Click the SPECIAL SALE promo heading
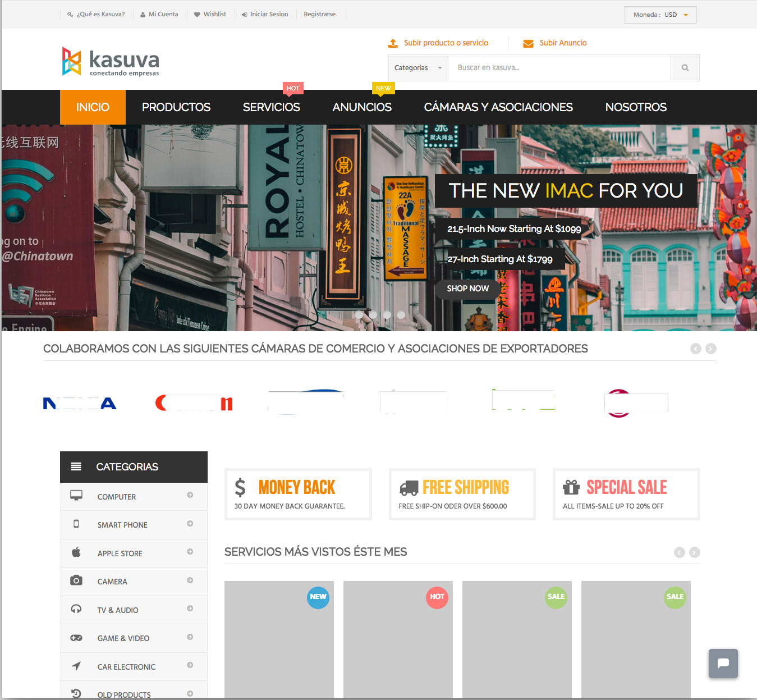Image resolution: width=757 pixels, height=700 pixels. 627,487
